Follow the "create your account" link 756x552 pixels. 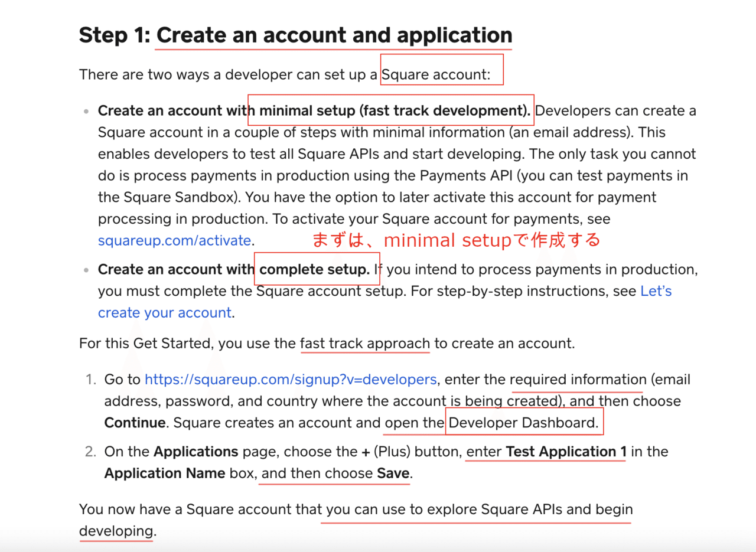(165, 313)
